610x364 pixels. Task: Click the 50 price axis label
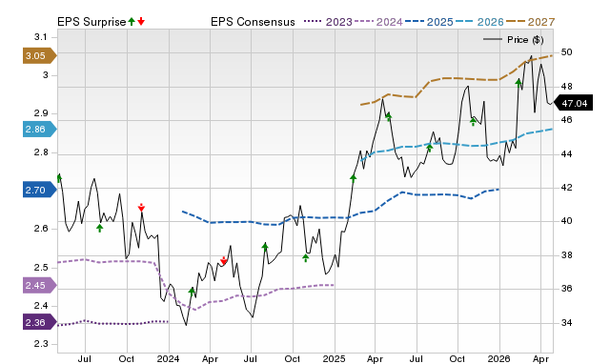coord(567,52)
